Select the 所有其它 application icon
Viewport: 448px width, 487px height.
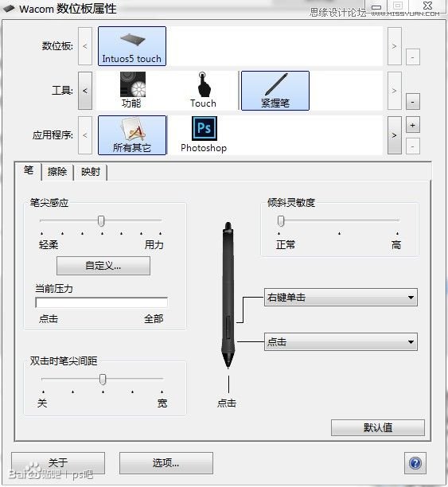pyautogui.click(x=132, y=135)
